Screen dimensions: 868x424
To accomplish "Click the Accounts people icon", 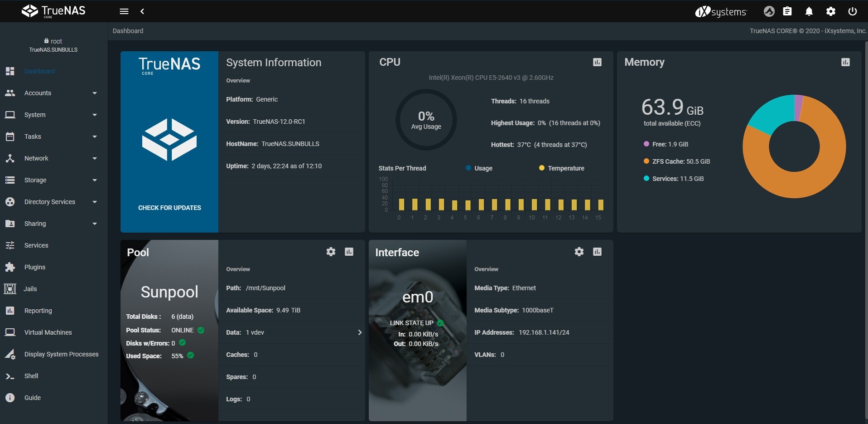I will click(10, 93).
